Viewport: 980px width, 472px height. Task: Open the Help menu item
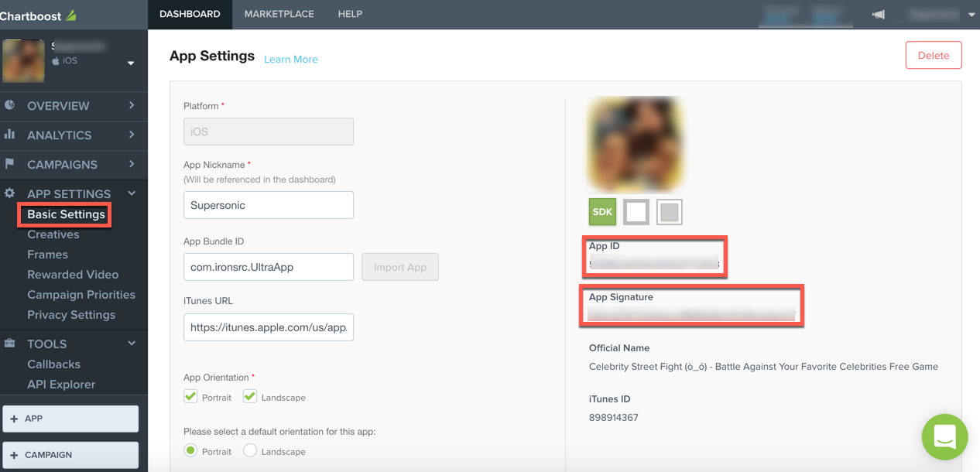pyautogui.click(x=350, y=14)
